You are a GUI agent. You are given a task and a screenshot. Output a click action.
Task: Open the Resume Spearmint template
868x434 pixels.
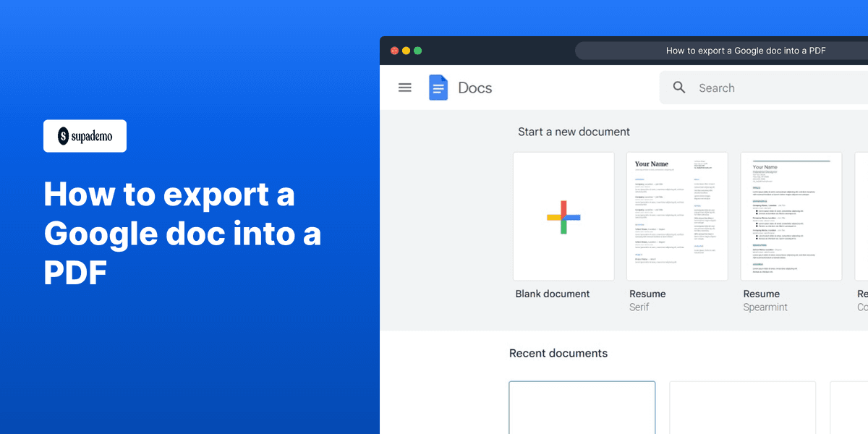(x=791, y=216)
